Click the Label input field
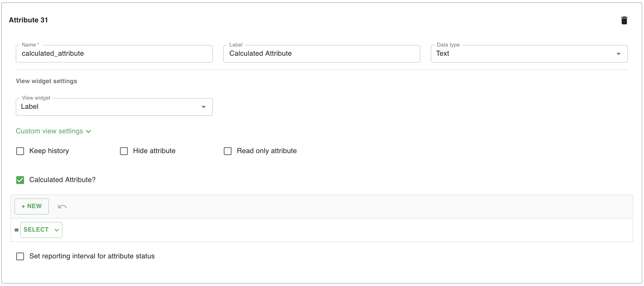 [322, 54]
